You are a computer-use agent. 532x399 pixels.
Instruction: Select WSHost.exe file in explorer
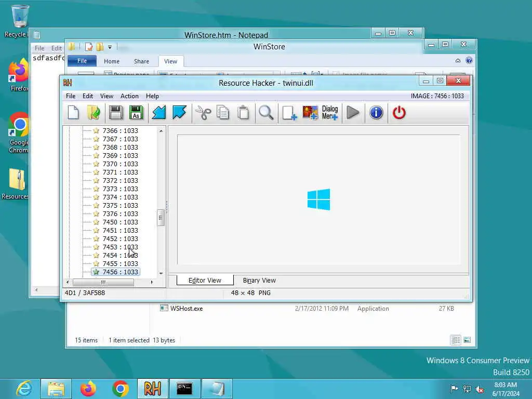coord(187,309)
